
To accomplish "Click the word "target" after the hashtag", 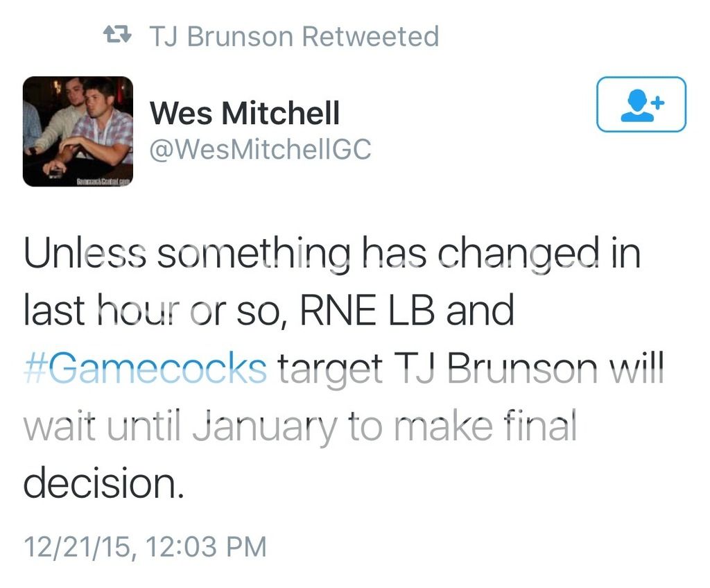I will tap(330, 368).
